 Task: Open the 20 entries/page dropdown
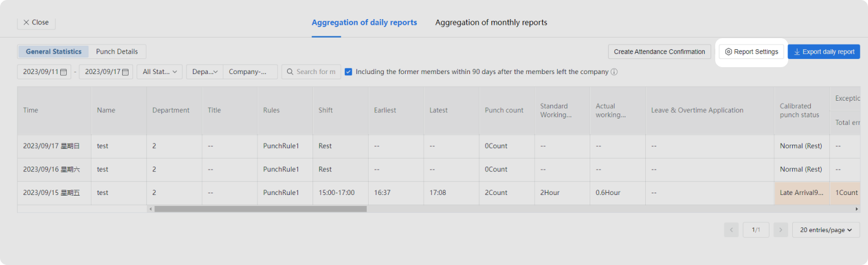pyautogui.click(x=826, y=230)
